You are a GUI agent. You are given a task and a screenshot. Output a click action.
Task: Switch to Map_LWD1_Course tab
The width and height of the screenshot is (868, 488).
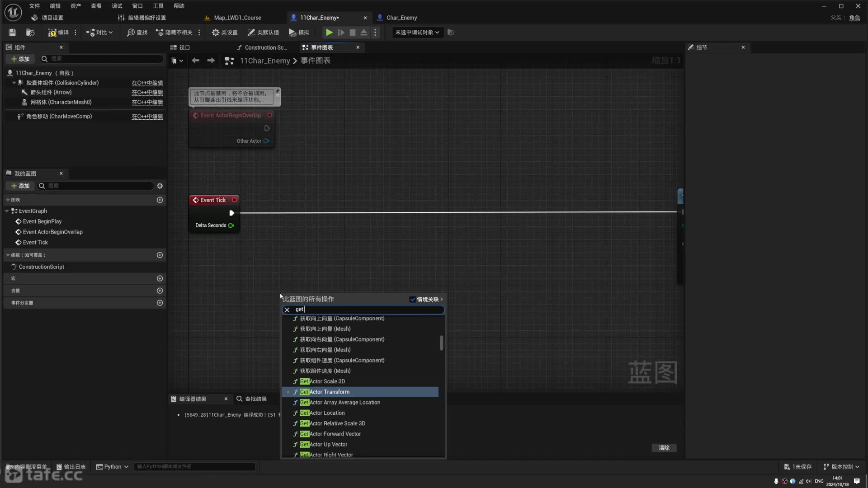click(237, 18)
